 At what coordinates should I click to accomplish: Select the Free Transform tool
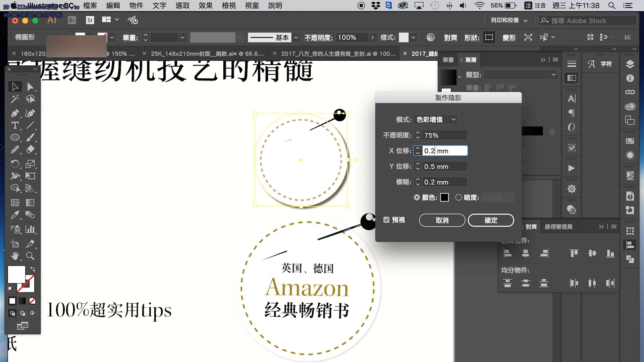(31, 176)
